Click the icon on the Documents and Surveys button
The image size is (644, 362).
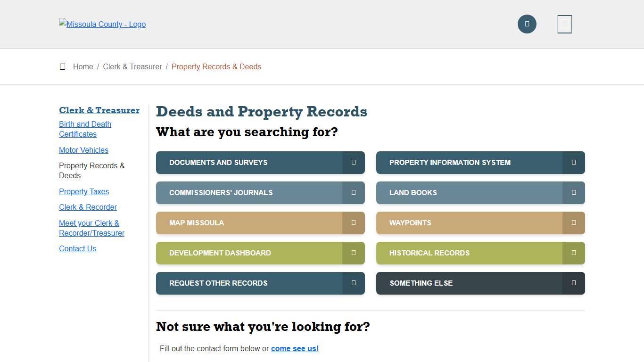[x=353, y=163]
